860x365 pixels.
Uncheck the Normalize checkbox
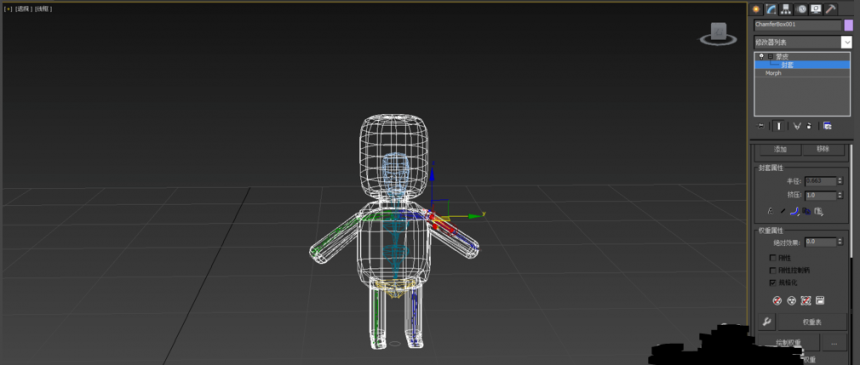click(x=773, y=283)
